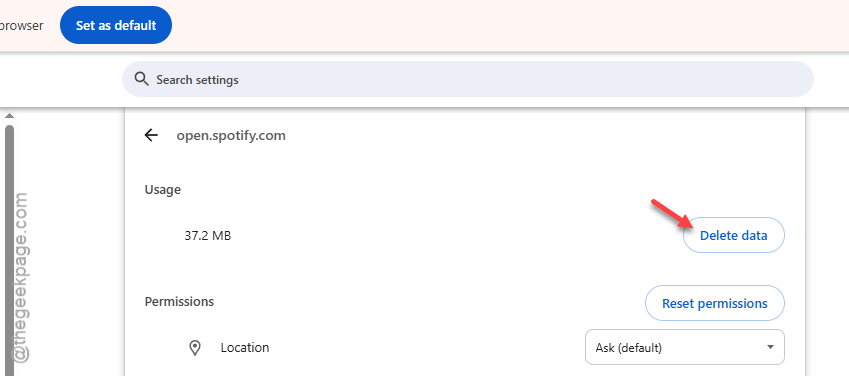Open the Location permission dropdown

684,347
